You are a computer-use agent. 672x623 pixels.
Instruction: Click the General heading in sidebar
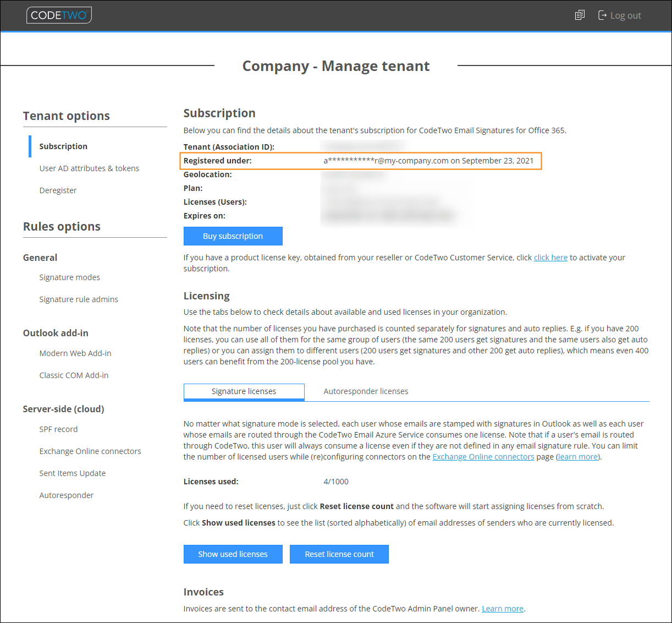pos(40,258)
